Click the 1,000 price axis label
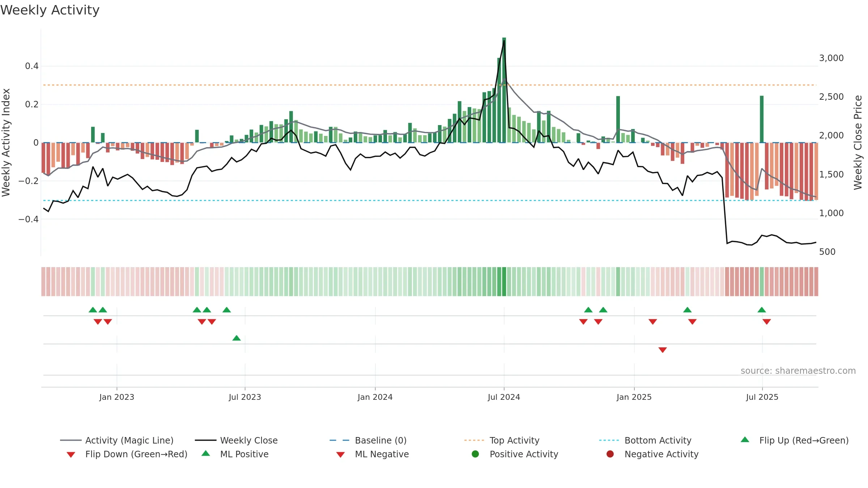The height and width of the screenshot is (488, 868). (x=831, y=213)
